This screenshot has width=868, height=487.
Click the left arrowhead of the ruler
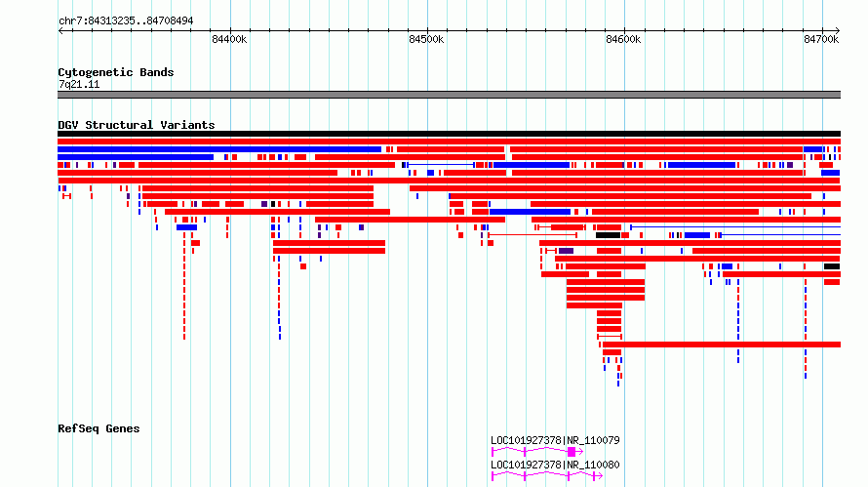60,30
